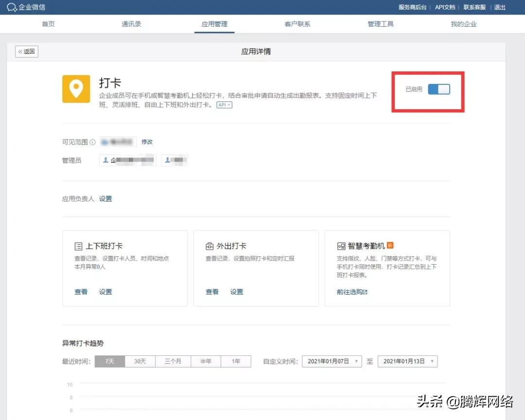
Task: Select the 1年 time range
Action: click(236, 361)
